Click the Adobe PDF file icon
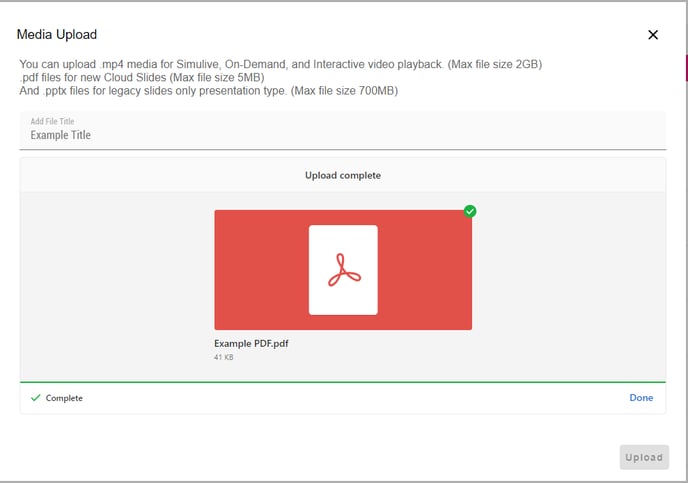The width and height of the screenshot is (688, 483). click(x=343, y=270)
